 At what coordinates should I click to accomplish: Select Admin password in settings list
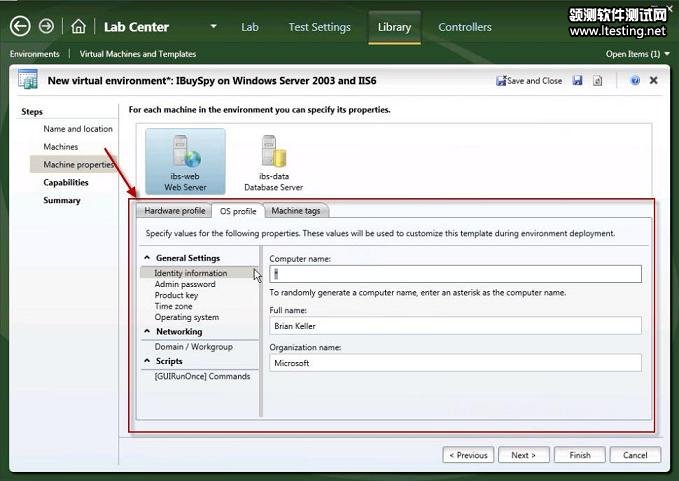pyautogui.click(x=184, y=284)
